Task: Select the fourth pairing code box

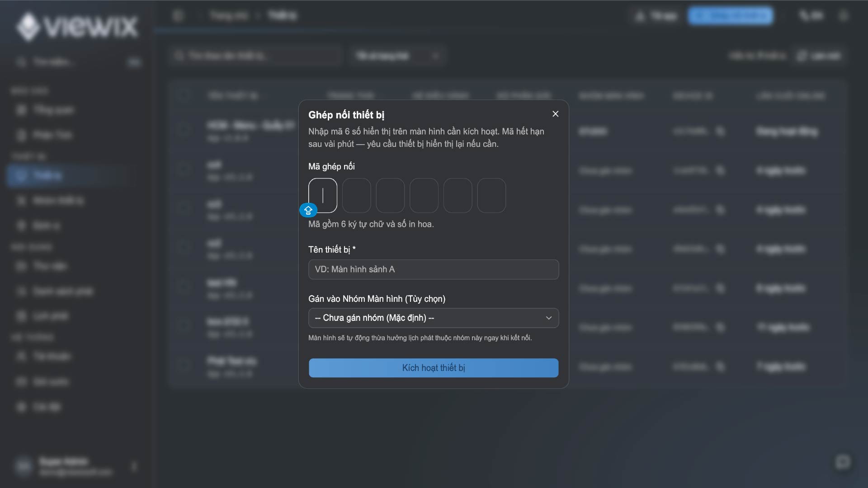Action: (x=424, y=195)
